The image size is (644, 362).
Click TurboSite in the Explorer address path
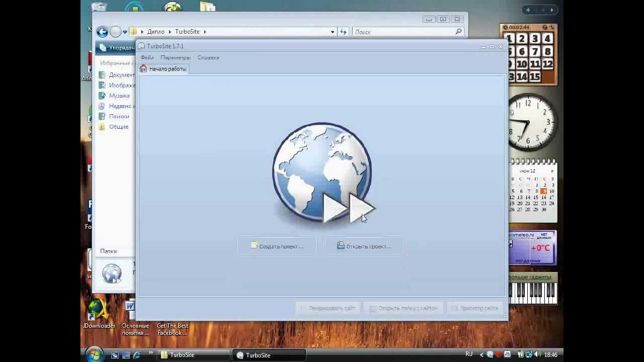pyautogui.click(x=187, y=32)
